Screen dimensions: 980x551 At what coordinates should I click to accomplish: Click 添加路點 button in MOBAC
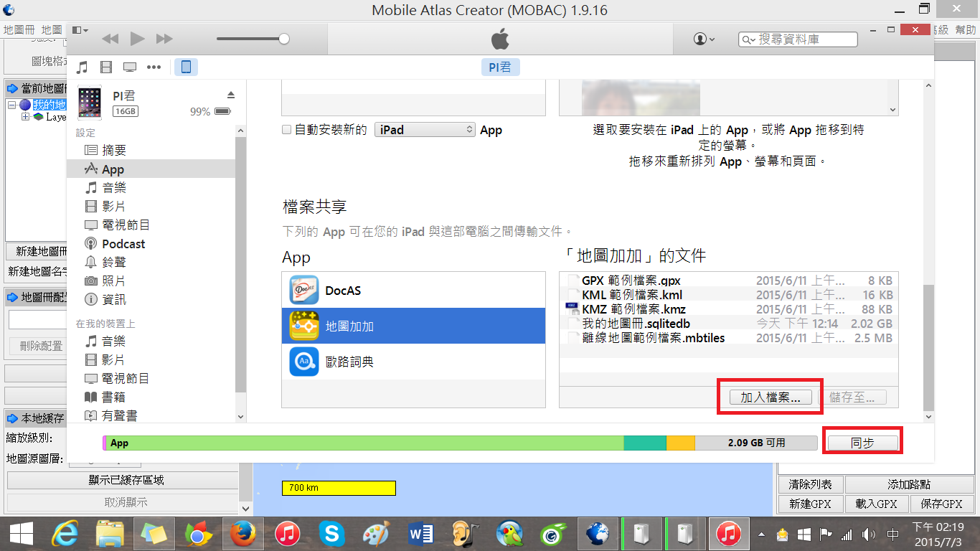point(909,485)
